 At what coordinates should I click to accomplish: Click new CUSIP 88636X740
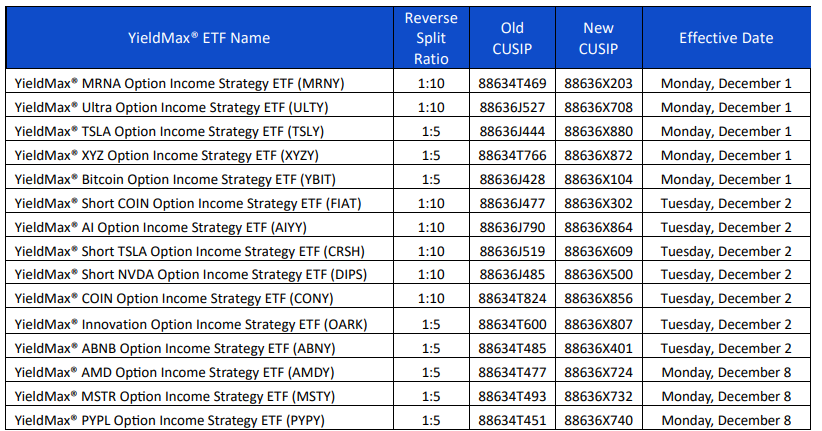(598, 421)
